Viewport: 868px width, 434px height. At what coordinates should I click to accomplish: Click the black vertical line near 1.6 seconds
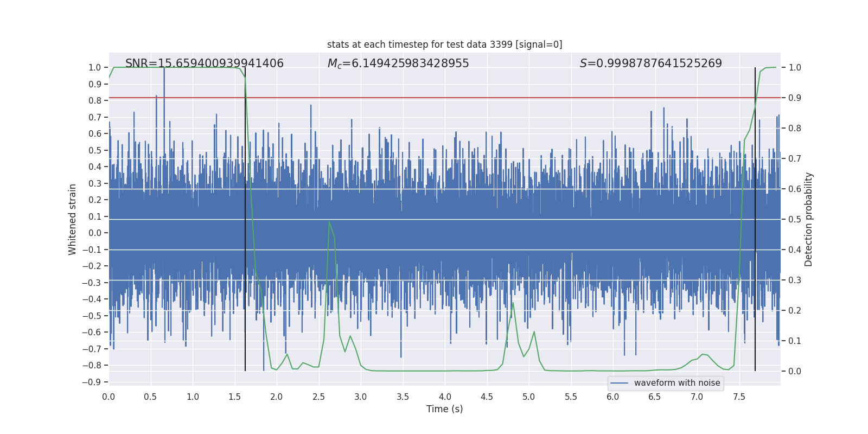(x=245, y=217)
